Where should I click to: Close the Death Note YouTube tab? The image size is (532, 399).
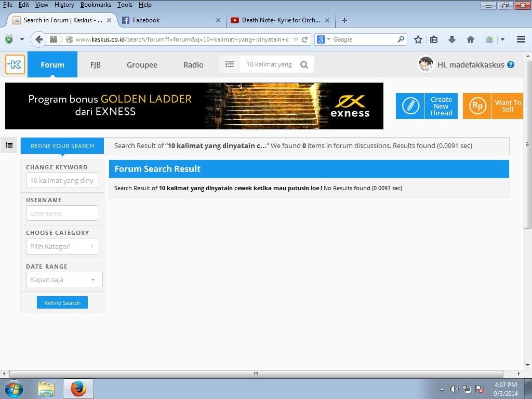[x=327, y=20]
